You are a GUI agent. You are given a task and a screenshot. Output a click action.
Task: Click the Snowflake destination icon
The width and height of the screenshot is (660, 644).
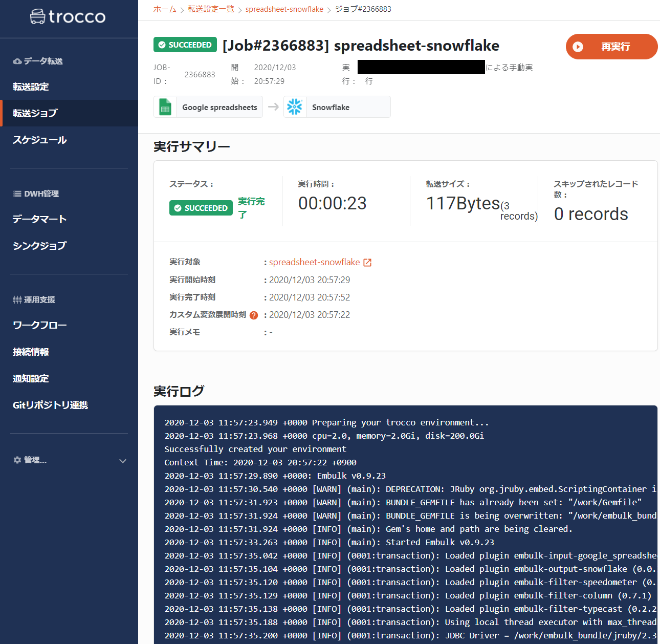[x=295, y=106]
